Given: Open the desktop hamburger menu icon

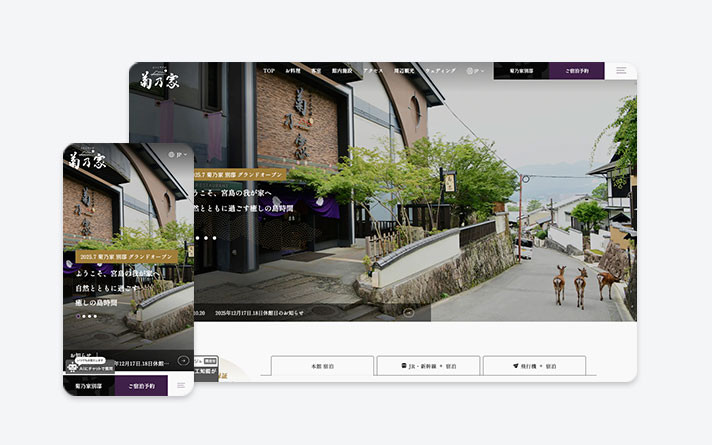Looking at the screenshot, I should coord(621,71).
